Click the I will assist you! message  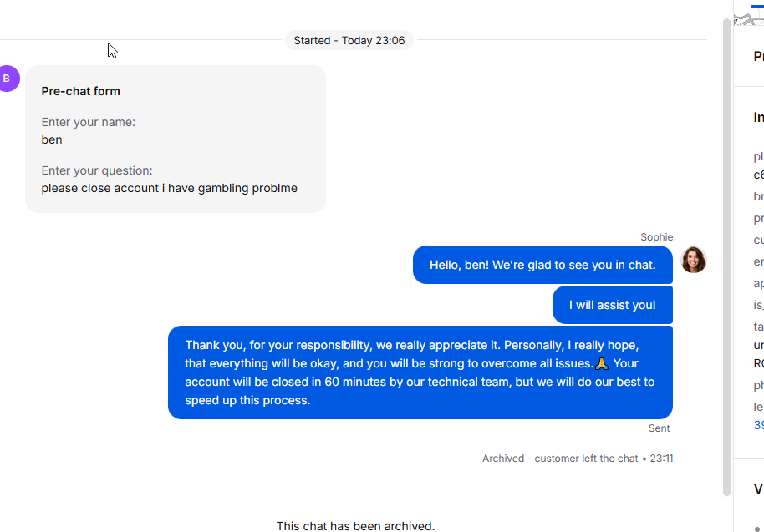(x=613, y=305)
